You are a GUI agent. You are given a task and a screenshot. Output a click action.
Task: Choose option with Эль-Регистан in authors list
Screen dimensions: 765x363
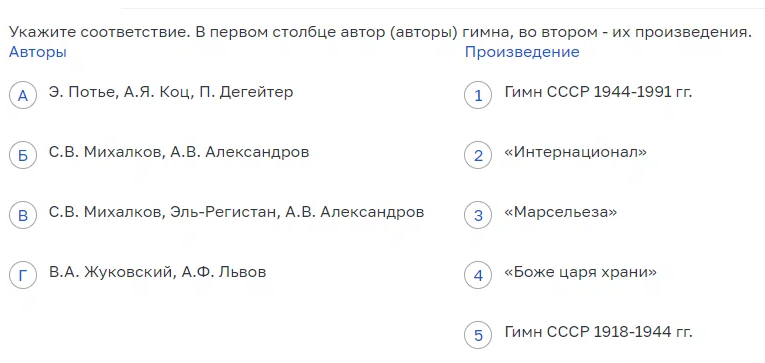(237, 212)
